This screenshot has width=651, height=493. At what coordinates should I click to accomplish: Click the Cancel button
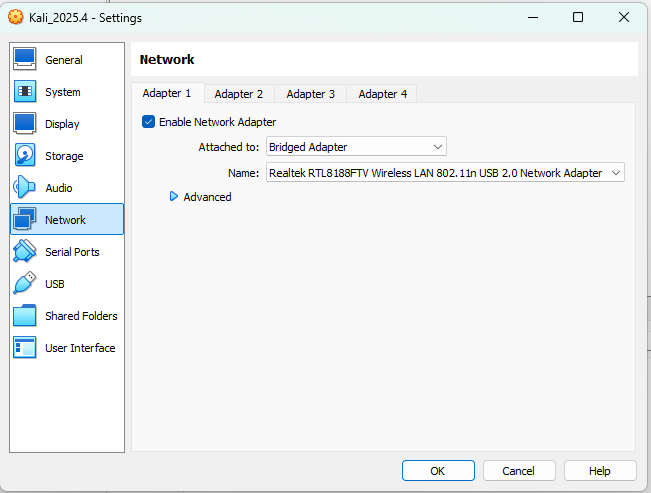518,471
